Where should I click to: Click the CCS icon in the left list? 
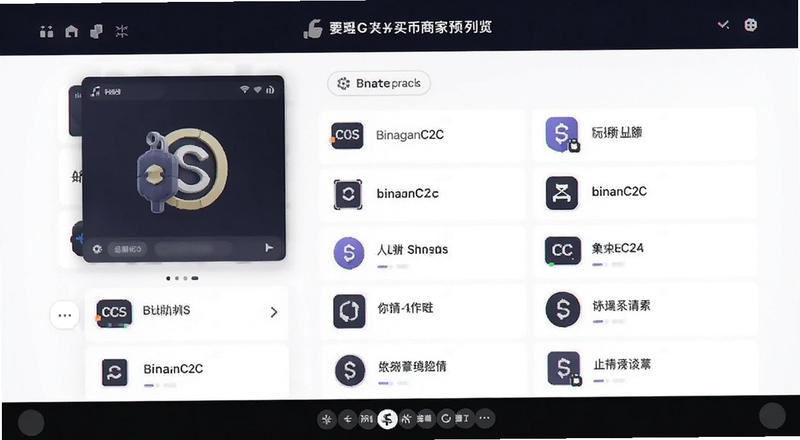(x=114, y=313)
